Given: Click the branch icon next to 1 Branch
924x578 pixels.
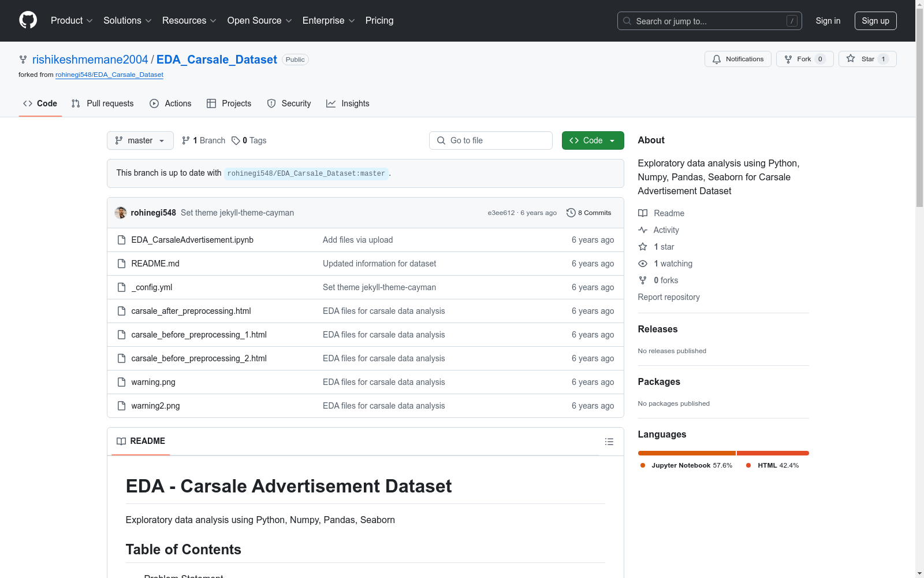Looking at the screenshot, I should 186,140.
